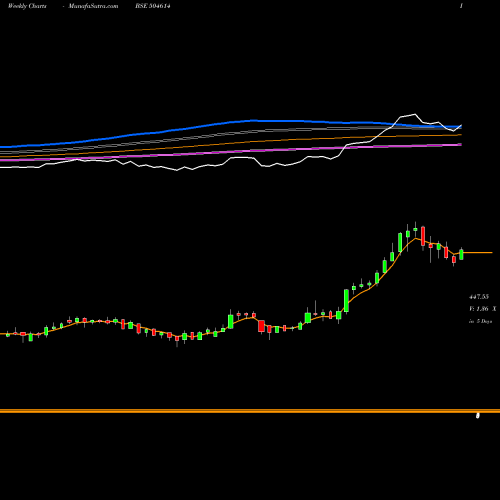The image size is (500, 500).
Task: Click the thick orange horizontal baseline
Action: point(250,411)
